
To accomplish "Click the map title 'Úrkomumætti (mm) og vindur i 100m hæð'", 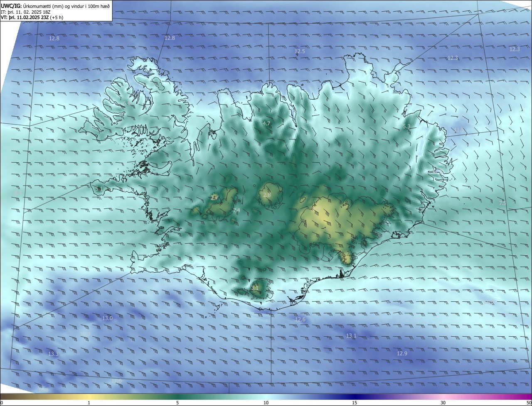I will coord(66,6).
